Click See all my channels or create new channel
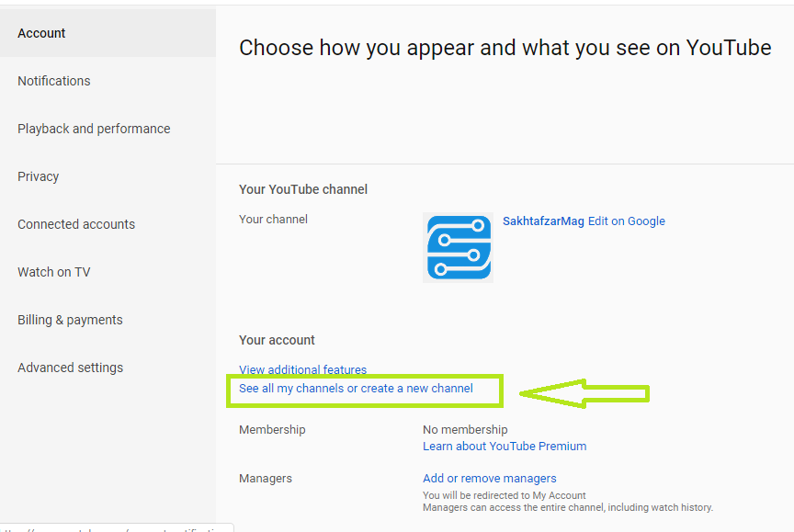The image size is (794, 532). pyautogui.click(x=356, y=389)
